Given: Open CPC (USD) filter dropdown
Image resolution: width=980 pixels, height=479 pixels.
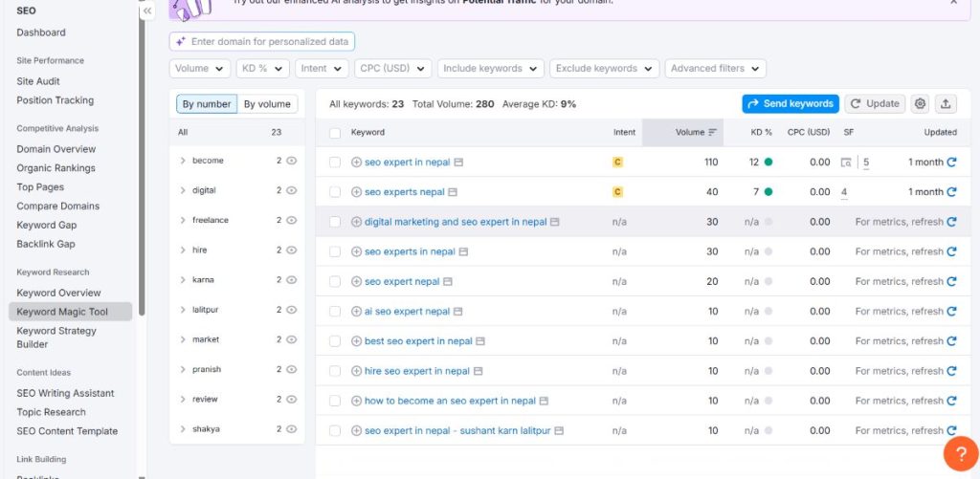Looking at the screenshot, I should tap(393, 69).
